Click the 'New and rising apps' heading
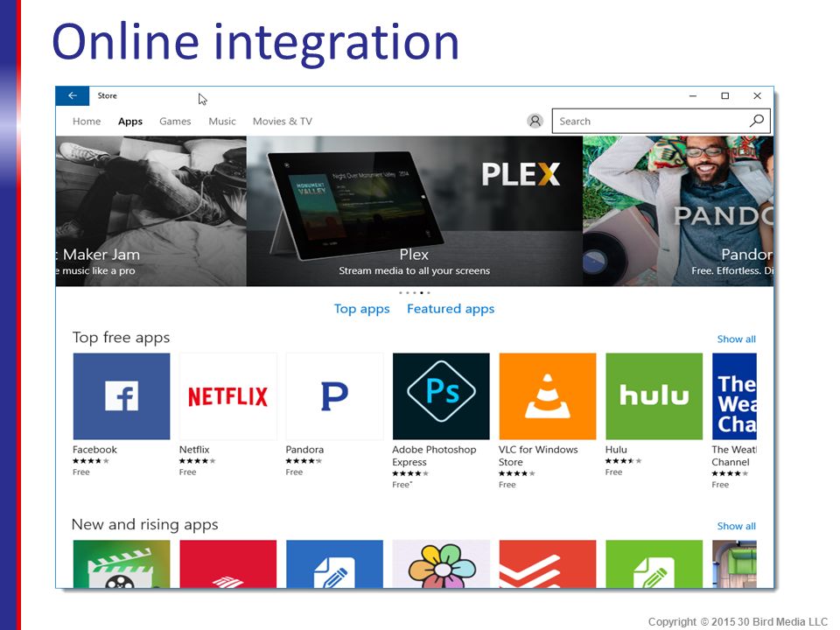The width and height of the screenshot is (840, 630). 144,524
